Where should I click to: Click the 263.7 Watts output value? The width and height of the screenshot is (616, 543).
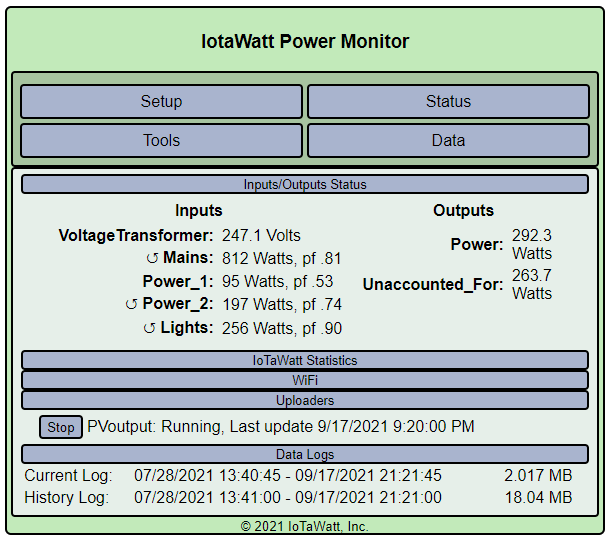tap(532, 284)
